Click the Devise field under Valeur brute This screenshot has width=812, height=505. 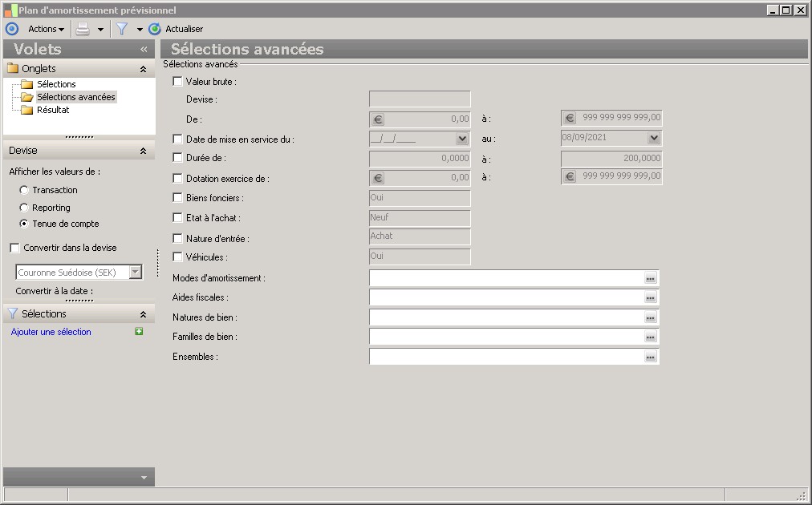click(x=420, y=99)
